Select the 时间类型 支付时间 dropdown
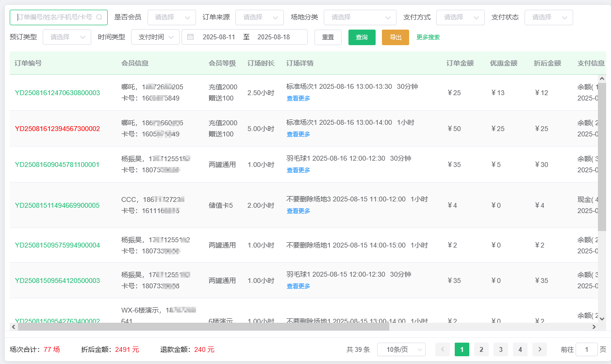 (x=155, y=37)
